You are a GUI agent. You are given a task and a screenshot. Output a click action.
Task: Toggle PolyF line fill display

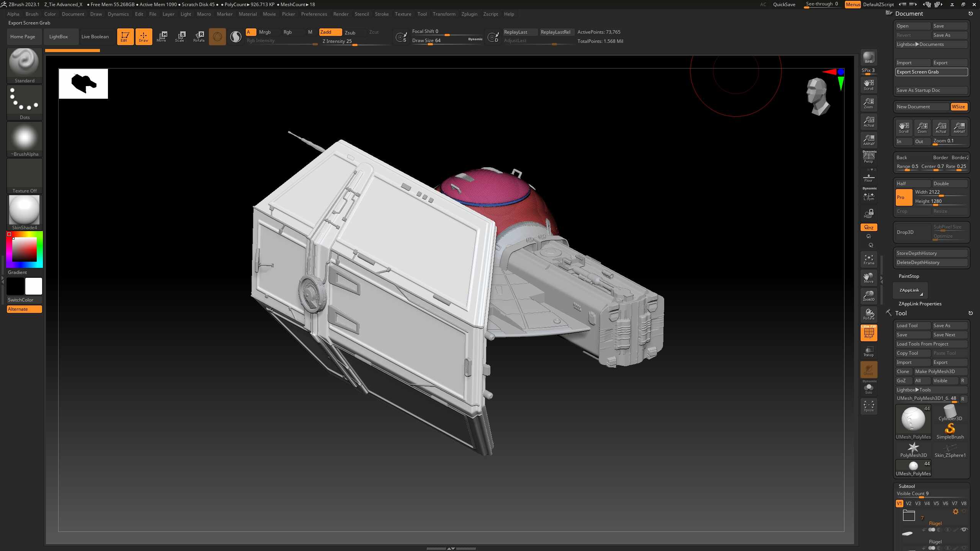(869, 333)
